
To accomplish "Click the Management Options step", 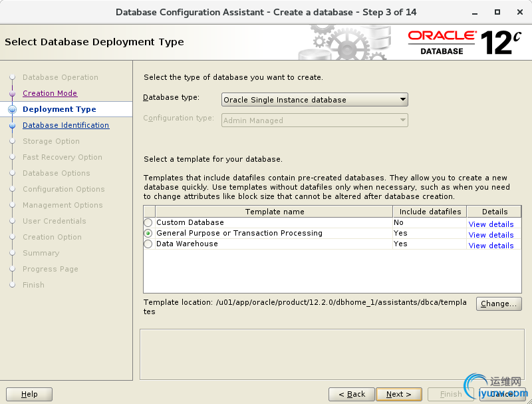I will pos(63,205).
